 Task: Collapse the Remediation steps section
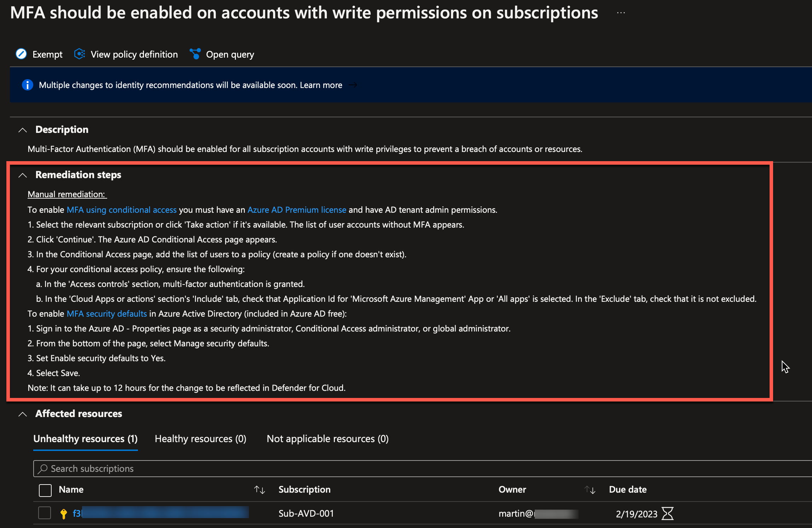pyautogui.click(x=23, y=175)
